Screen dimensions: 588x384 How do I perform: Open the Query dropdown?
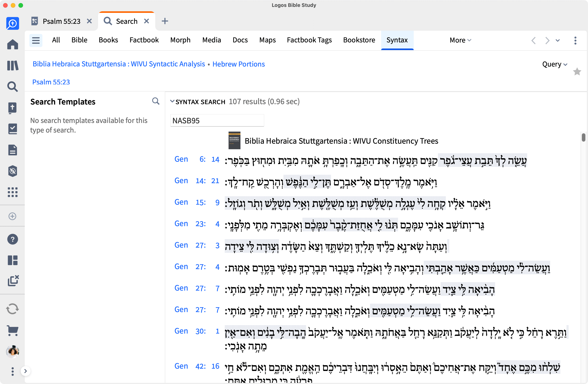coord(555,64)
